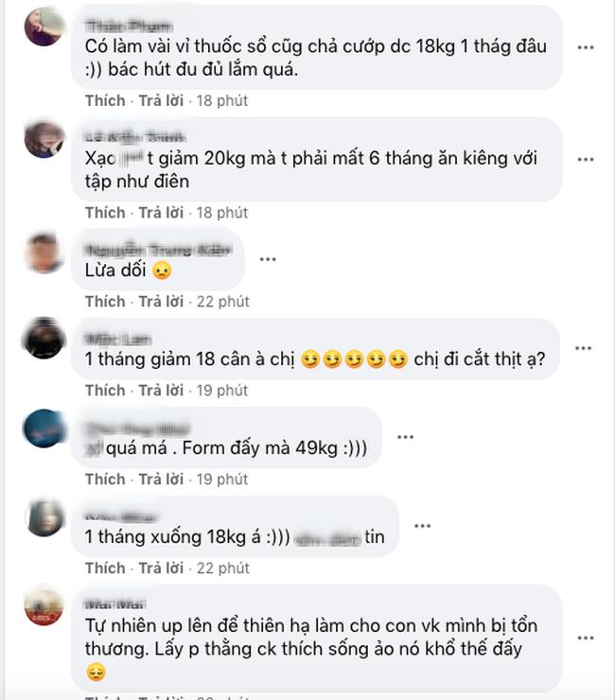Open the '22 phút' timestamp under 'Lừa dối'
Viewport: 615px width, 700px height.
point(223,302)
